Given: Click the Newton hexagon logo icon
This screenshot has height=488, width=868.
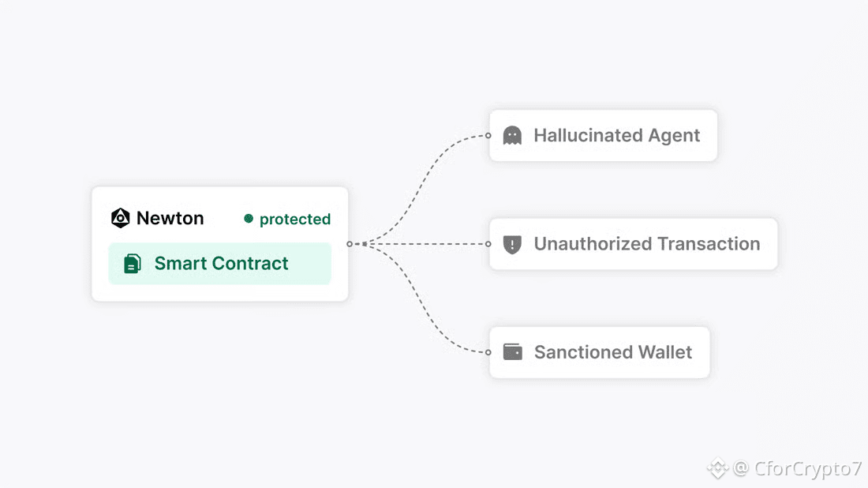Looking at the screenshot, I should pos(120,218).
